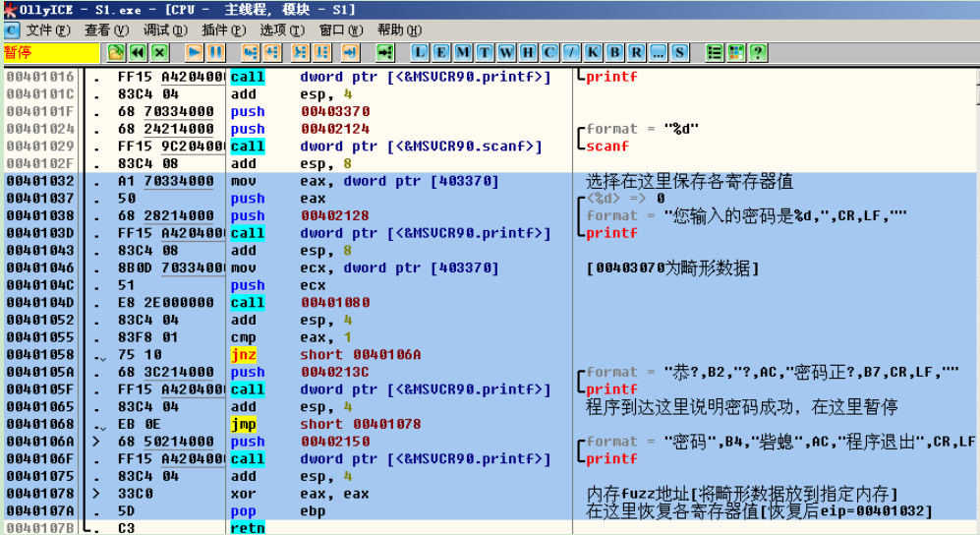Viewport: 980px width, 535px height.
Task: Click comment 选择在这里保存各寄存器值
Action: 689,182
